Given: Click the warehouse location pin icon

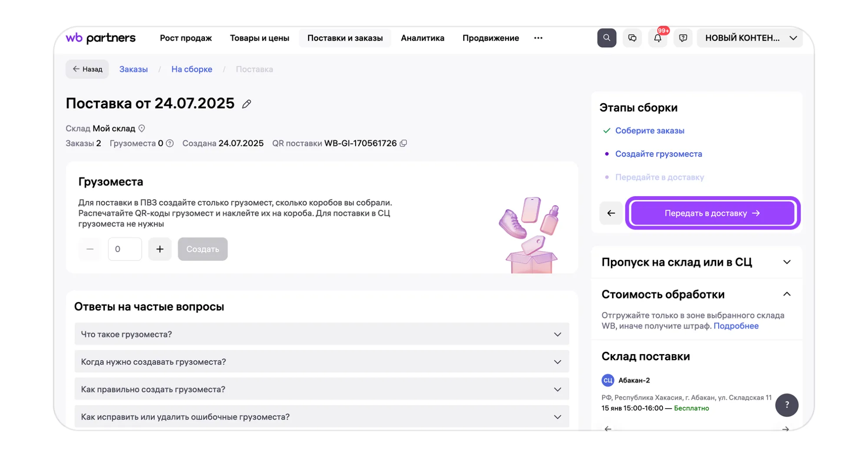Looking at the screenshot, I should tap(142, 129).
